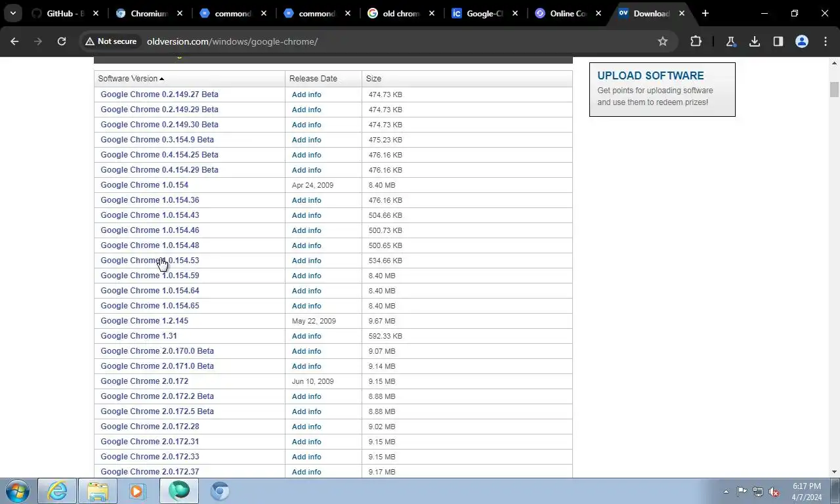This screenshot has width=840, height=504.
Task: Click the Apr 24, 2009 release date
Action: point(312,185)
